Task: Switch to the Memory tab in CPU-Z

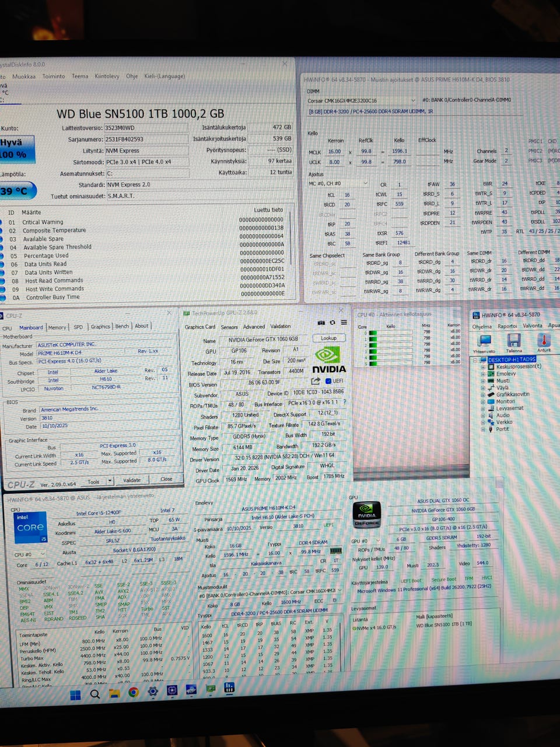Action: pyautogui.click(x=57, y=327)
